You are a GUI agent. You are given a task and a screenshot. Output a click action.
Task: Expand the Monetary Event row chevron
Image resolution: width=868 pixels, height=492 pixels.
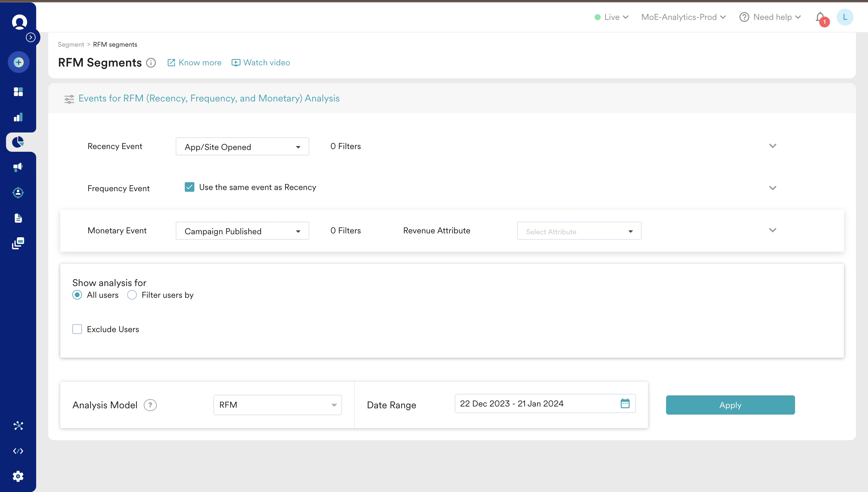point(773,230)
